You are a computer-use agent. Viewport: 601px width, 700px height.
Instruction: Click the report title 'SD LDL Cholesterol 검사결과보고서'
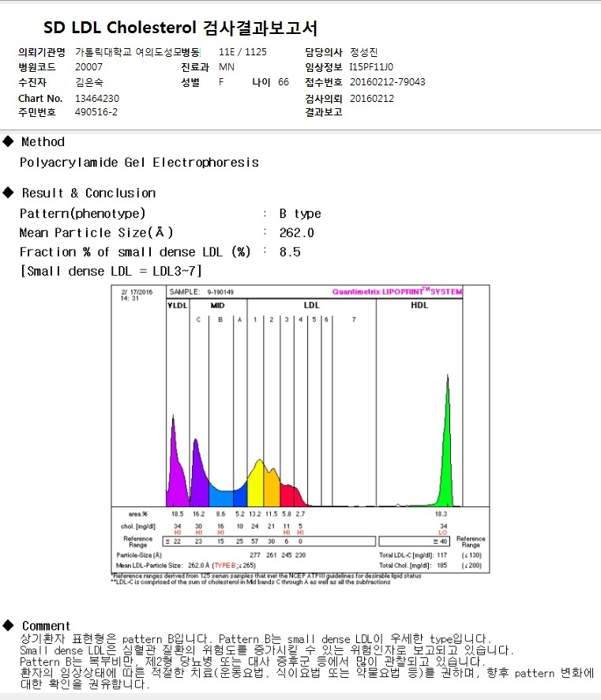click(x=180, y=28)
